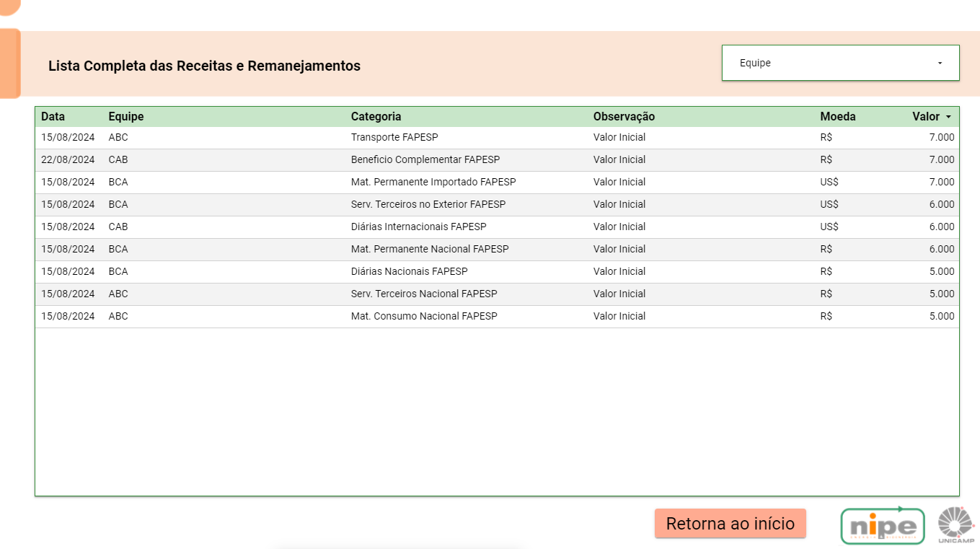980x549 pixels.
Task: Click the Retorna ao início button
Action: click(730, 524)
